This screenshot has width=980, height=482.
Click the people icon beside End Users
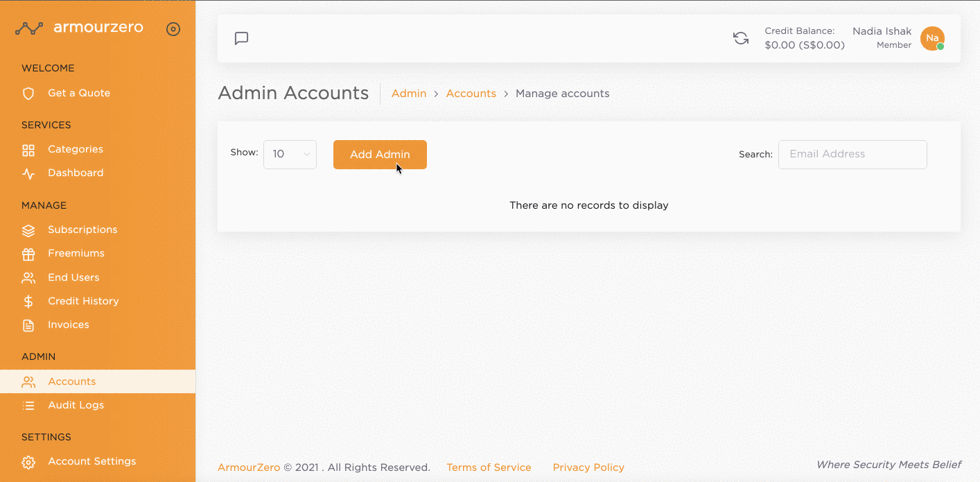coord(28,278)
